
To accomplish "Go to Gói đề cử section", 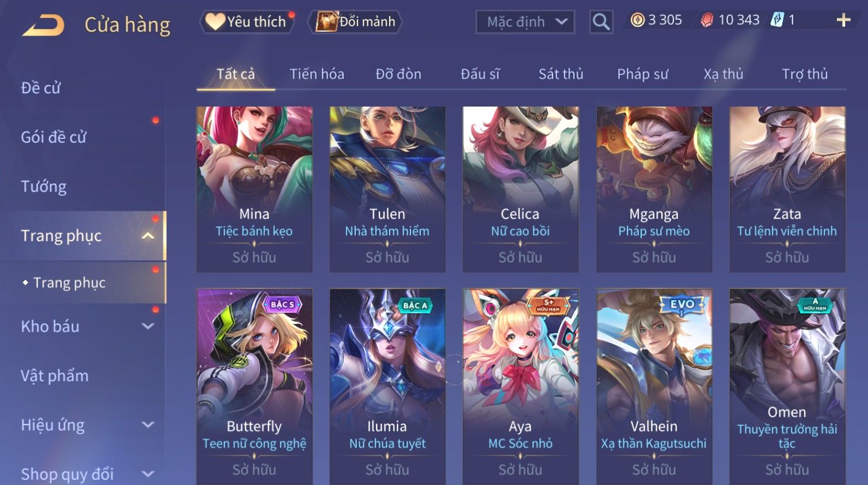I will point(54,137).
